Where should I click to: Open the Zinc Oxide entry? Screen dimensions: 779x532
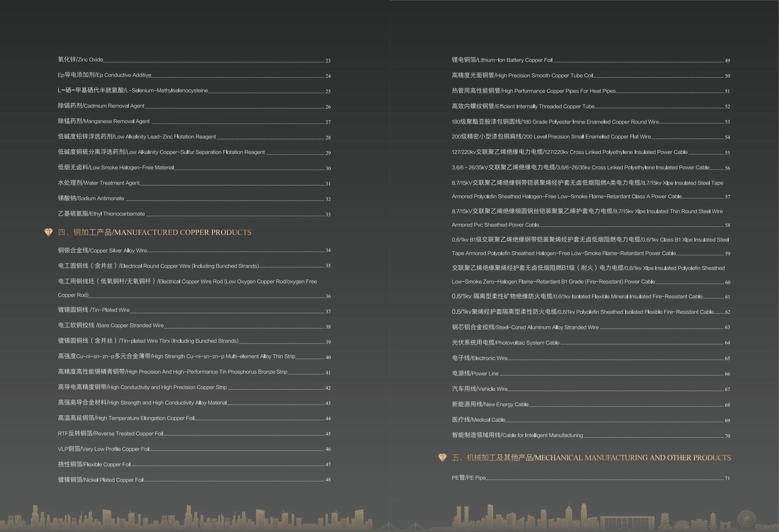point(80,60)
